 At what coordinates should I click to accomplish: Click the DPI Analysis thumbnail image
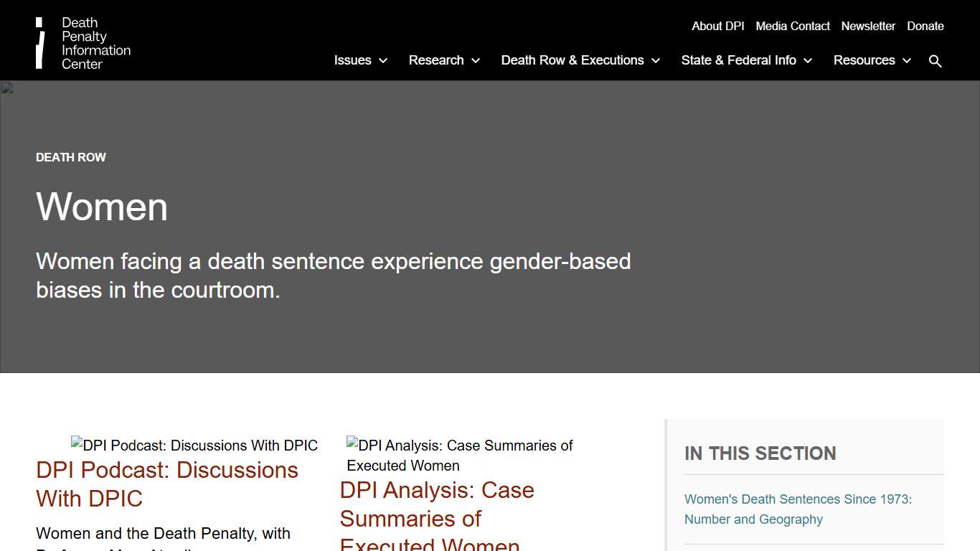(x=460, y=455)
